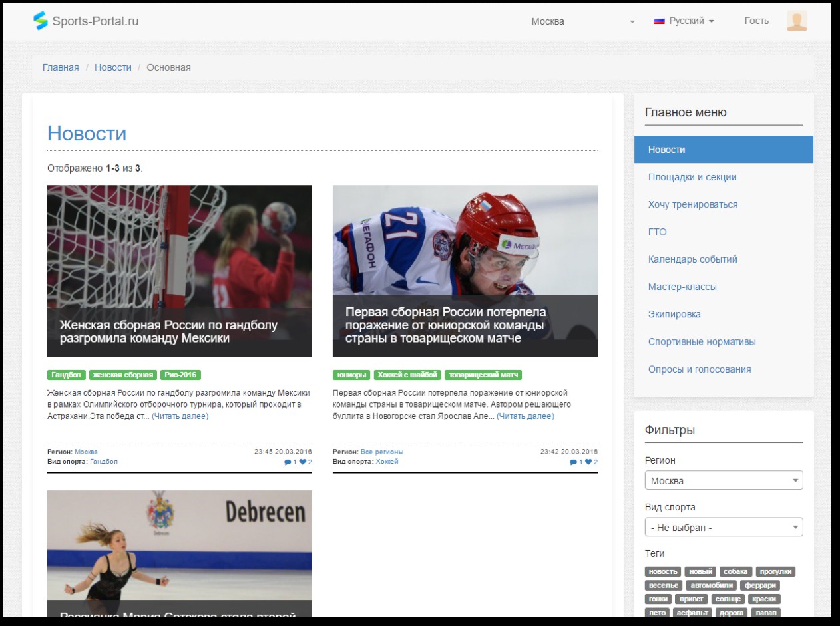Click the Хоккей с шайбой tag
Screen dimensions: 840x626
407,375
